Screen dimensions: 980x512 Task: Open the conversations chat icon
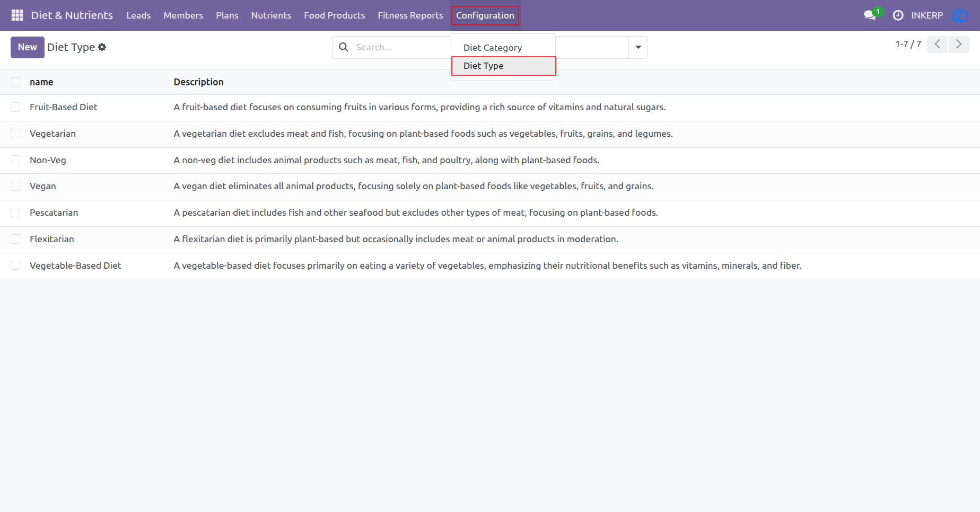[x=870, y=15]
